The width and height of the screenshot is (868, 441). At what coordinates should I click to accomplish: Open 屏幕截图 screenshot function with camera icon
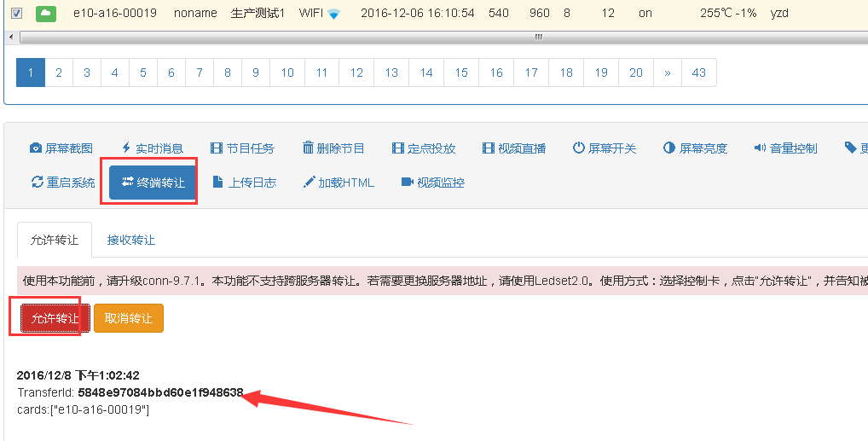(61, 148)
